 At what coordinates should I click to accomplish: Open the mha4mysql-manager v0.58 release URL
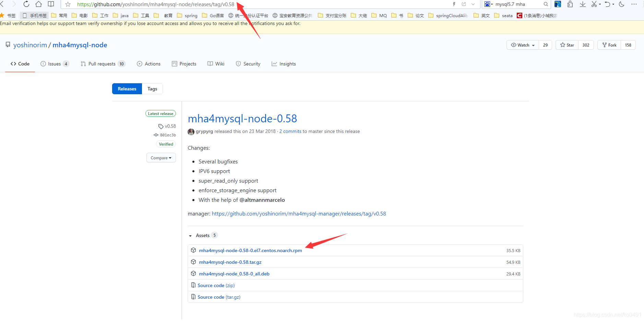click(x=299, y=213)
